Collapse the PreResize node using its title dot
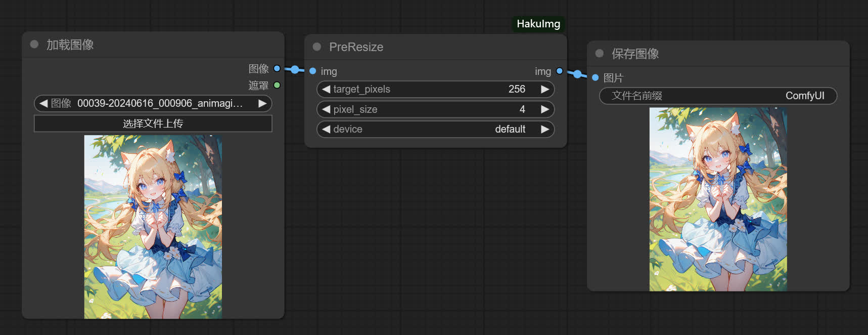 [317, 47]
